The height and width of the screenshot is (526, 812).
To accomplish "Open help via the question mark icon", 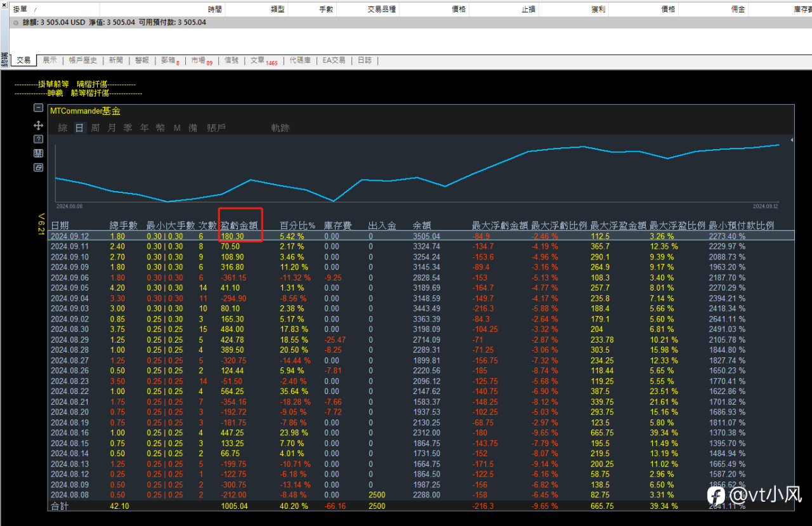I will point(38,139).
